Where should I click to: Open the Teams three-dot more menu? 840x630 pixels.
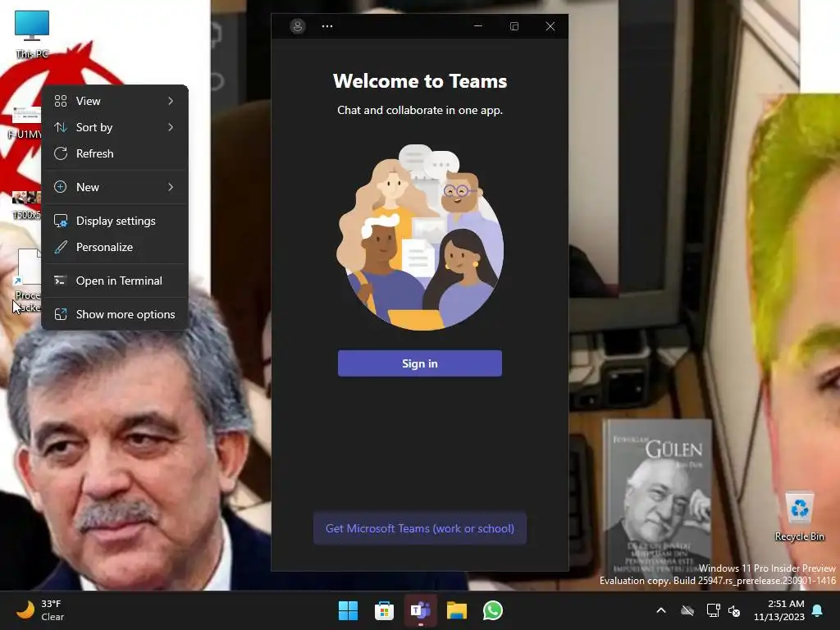click(327, 25)
